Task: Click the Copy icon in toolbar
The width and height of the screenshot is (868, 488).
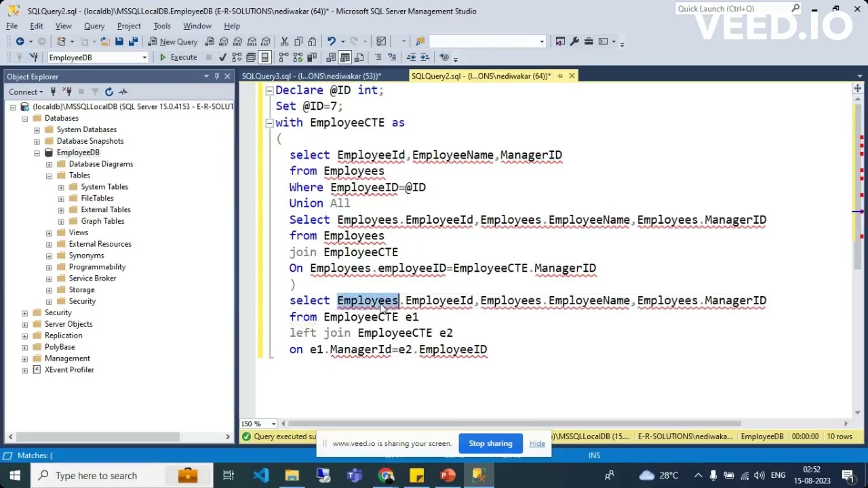Action: click(298, 41)
